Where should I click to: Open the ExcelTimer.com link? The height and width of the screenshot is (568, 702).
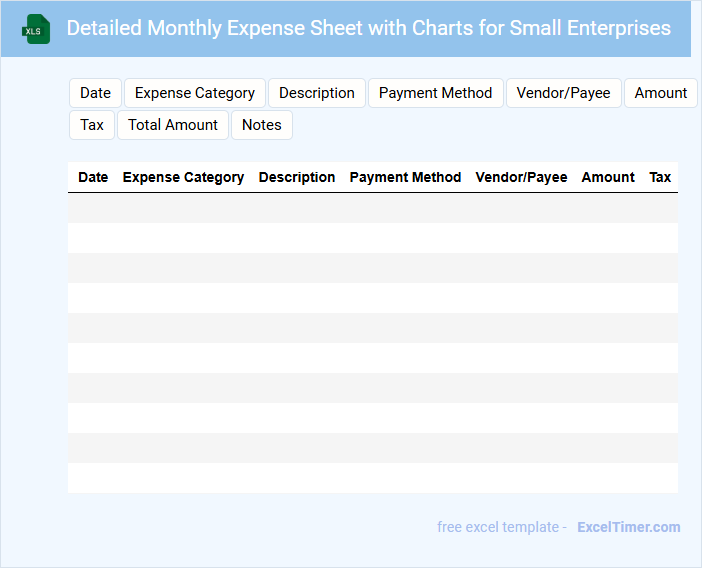pos(628,527)
